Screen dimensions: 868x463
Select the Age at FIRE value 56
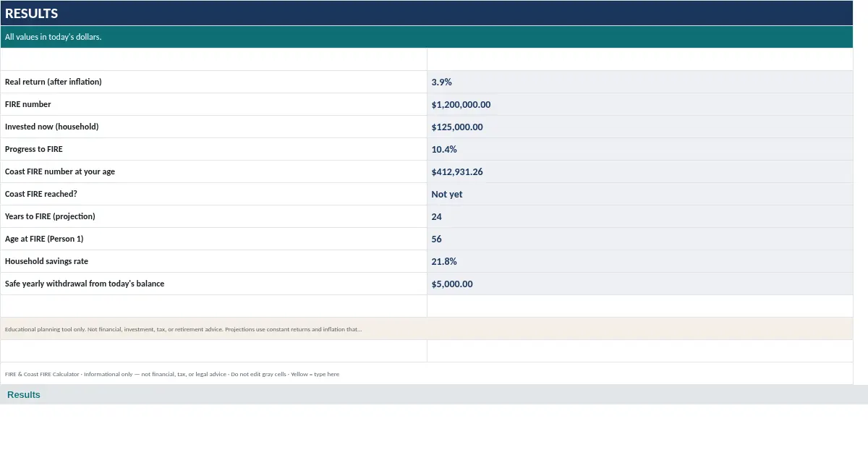coord(640,239)
